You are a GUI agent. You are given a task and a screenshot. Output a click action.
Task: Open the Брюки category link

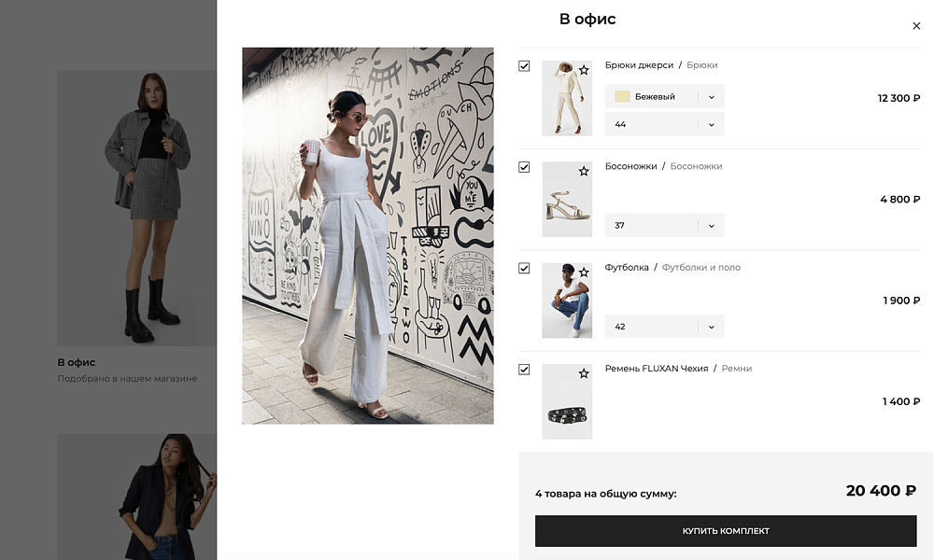701,65
